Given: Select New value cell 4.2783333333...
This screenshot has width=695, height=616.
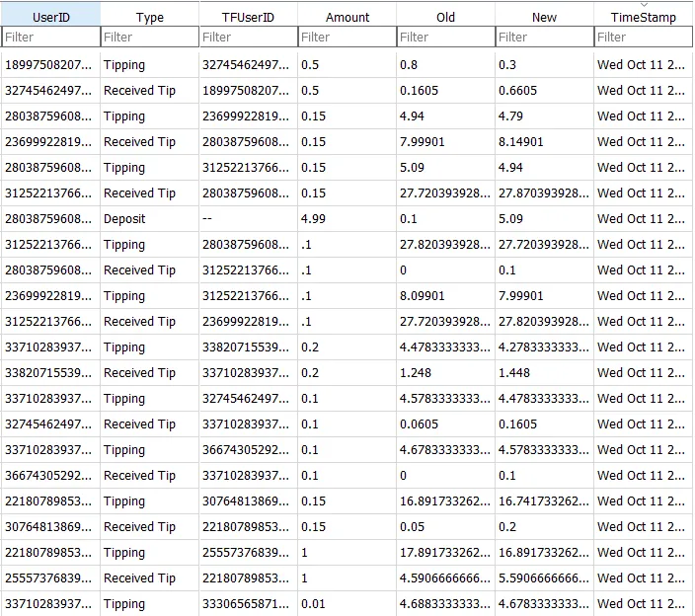Looking at the screenshot, I should click(544, 347).
